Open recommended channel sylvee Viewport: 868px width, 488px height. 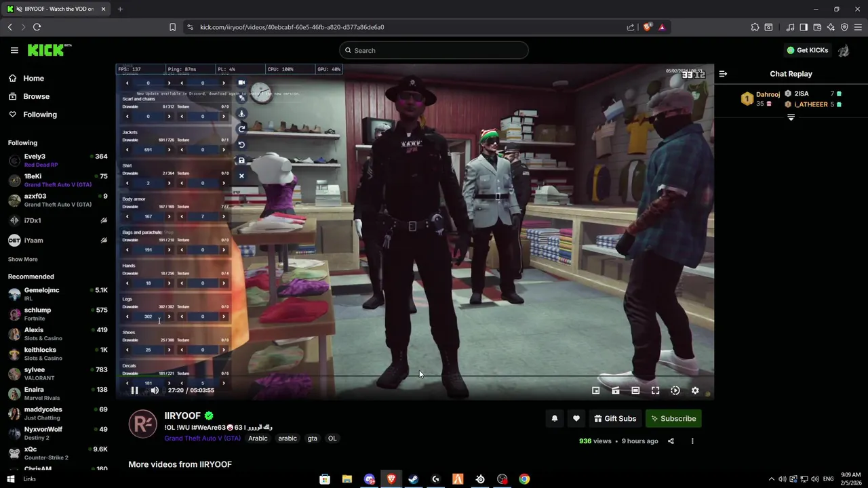[x=58, y=373]
